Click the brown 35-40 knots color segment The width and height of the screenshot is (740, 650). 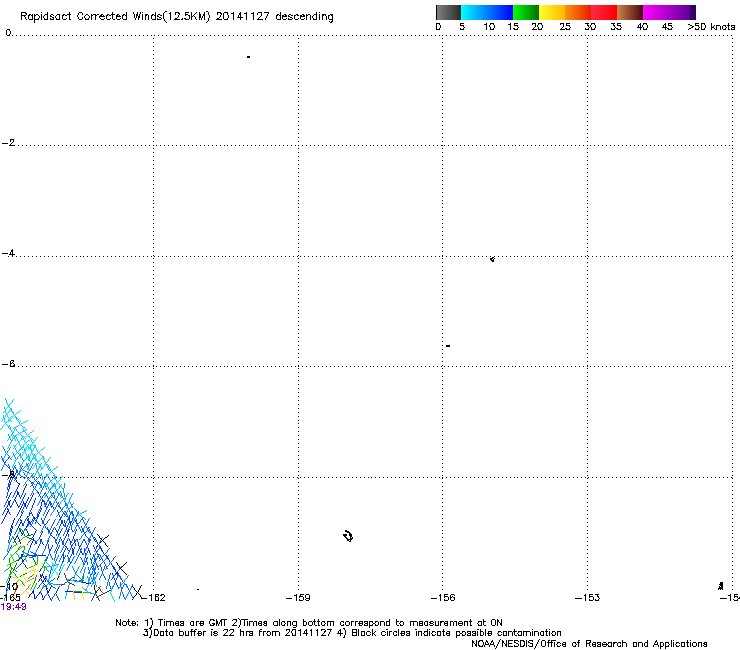pyautogui.click(x=630, y=12)
